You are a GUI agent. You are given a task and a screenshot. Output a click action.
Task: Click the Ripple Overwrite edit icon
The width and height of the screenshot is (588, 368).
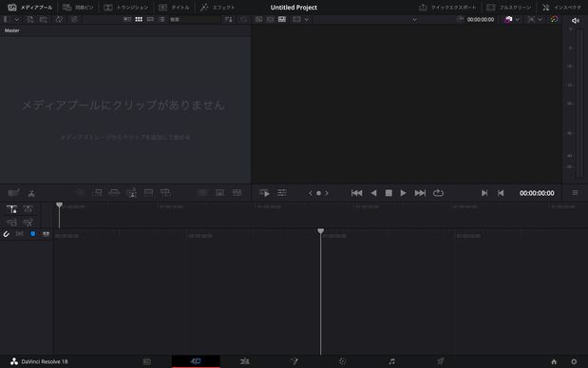[x=114, y=193]
